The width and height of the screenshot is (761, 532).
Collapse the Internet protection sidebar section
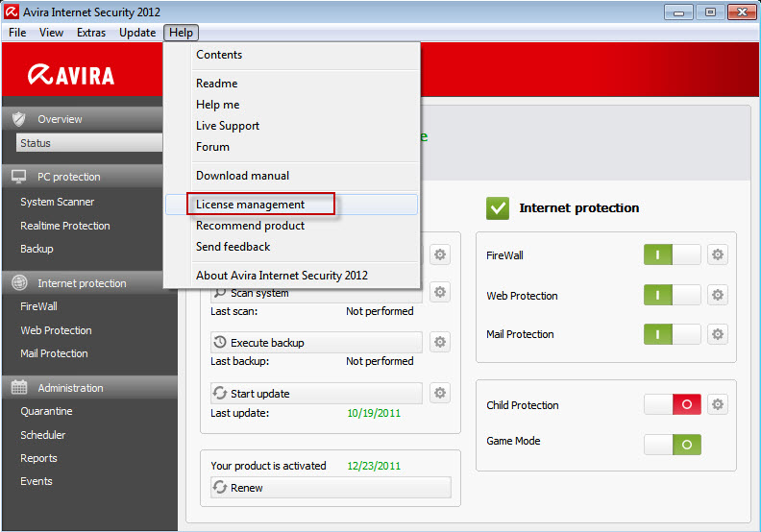click(x=83, y=282)
